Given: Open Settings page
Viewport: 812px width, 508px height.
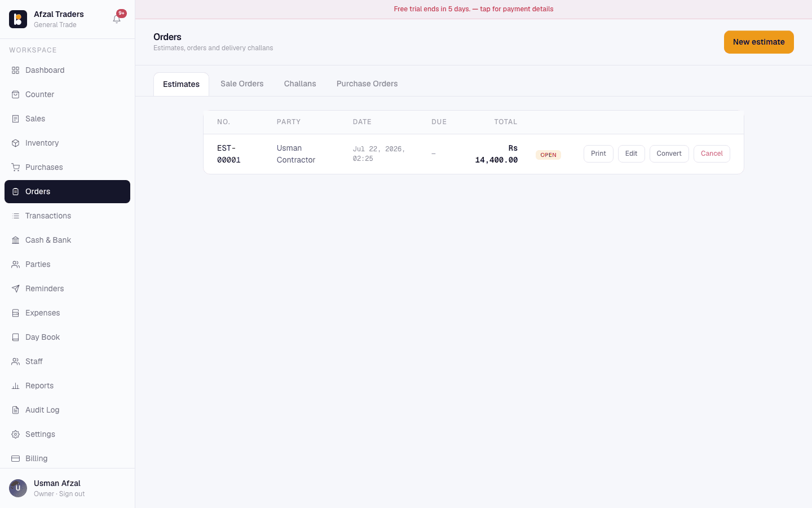Looking at the screenshot, I should pyautogui.click(x=67, y=435).
